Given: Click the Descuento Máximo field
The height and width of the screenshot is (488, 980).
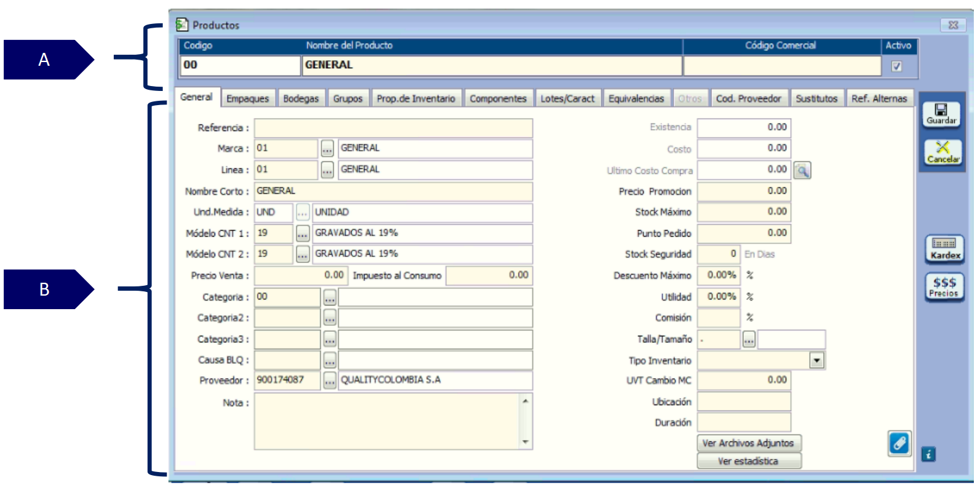Looking at the screenshot, I should click(719, 275).
